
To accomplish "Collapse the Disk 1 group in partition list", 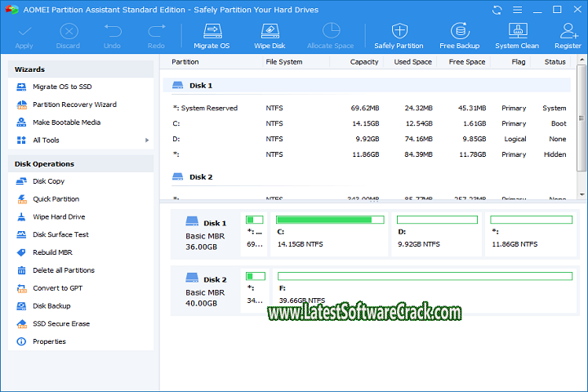I will click(x=201, y=85).
